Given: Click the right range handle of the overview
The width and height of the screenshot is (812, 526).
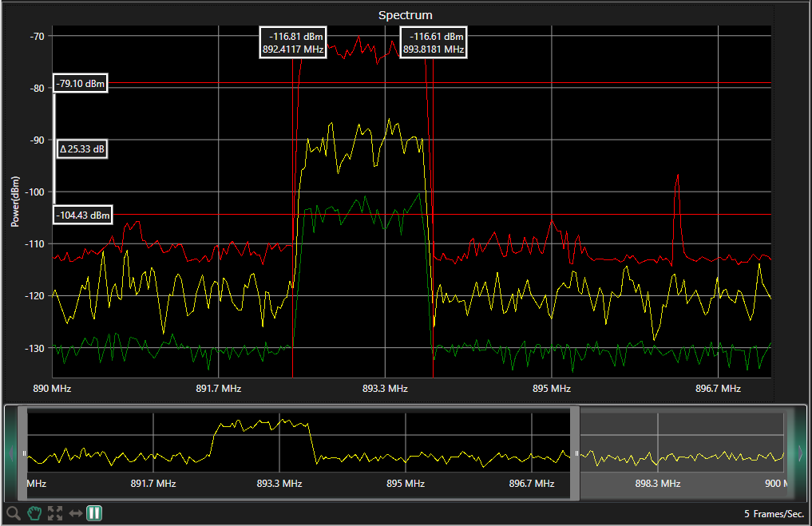Looking at the screenshot, I should [x=576, y=453].
